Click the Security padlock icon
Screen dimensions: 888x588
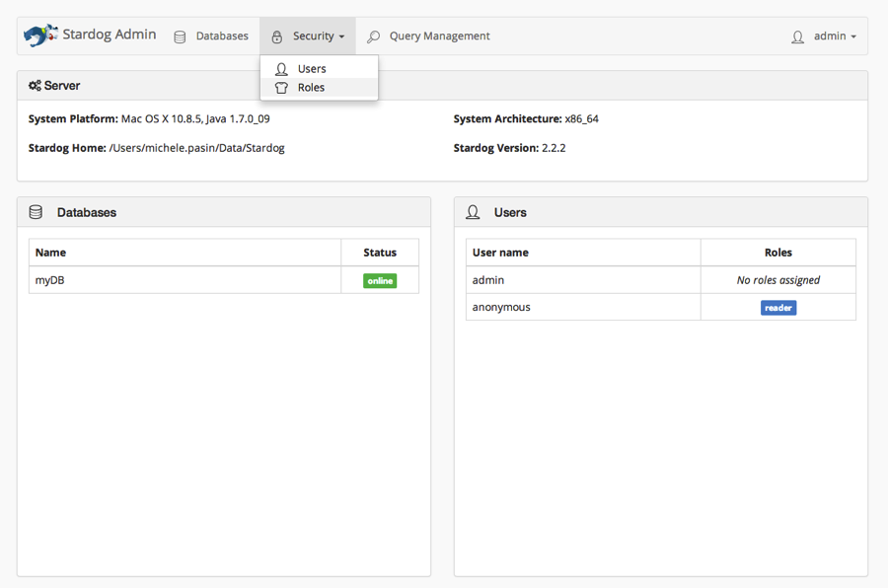(x=277, y=37)
